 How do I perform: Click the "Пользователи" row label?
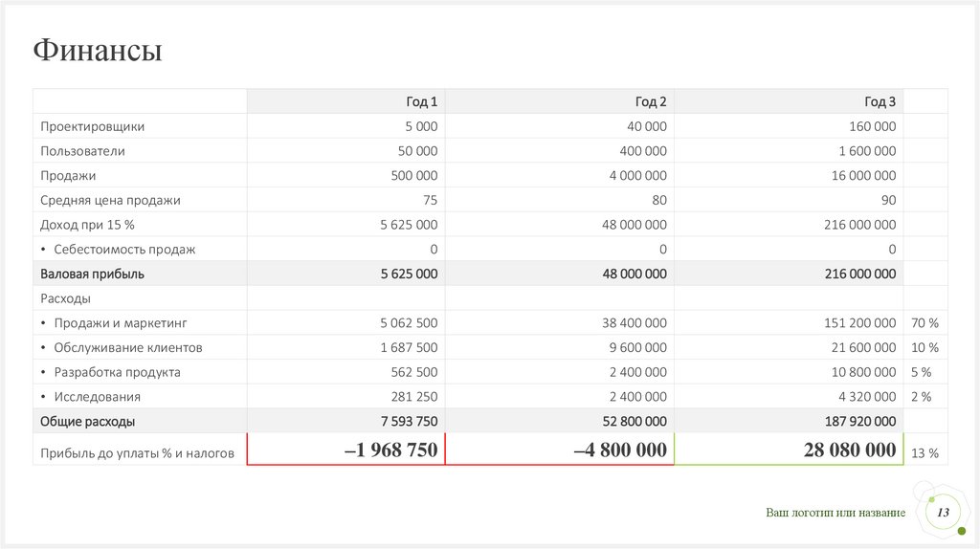pos(82,151)
